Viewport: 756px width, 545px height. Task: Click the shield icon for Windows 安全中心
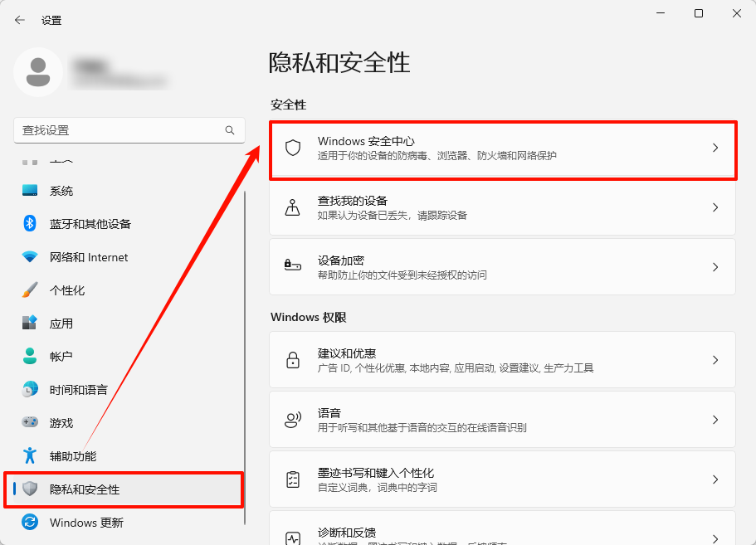pyautogui.click(x=292, y=148)
